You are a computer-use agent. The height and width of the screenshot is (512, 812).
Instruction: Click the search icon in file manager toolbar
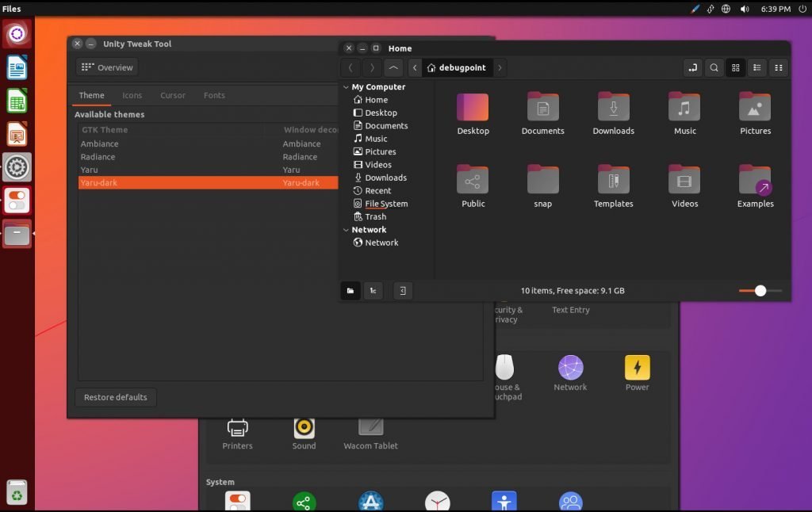[x=714, y=68]
